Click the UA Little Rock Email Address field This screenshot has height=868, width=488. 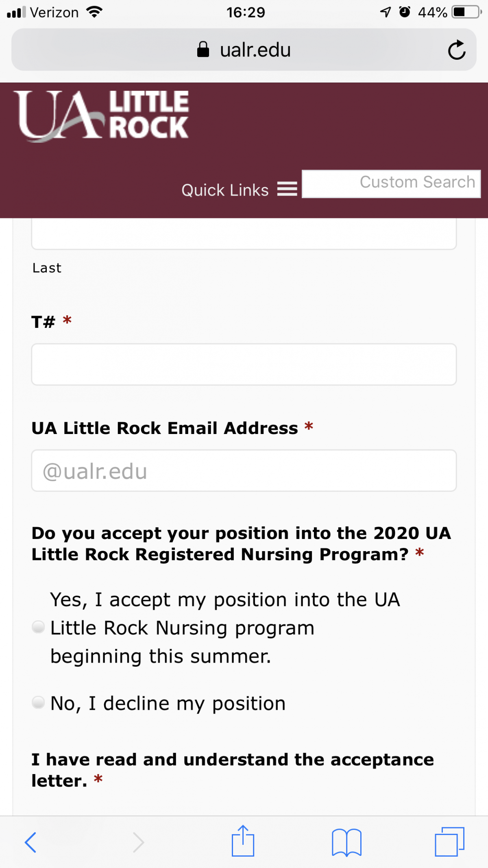coord(244,471)
